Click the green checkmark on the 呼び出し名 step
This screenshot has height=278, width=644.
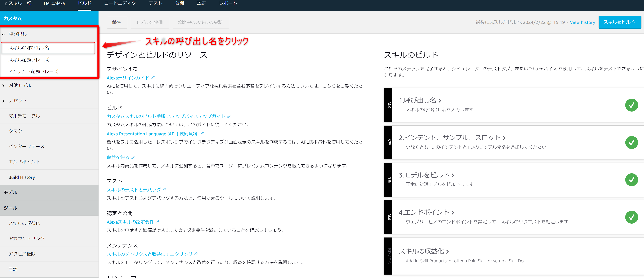point(632,105)
